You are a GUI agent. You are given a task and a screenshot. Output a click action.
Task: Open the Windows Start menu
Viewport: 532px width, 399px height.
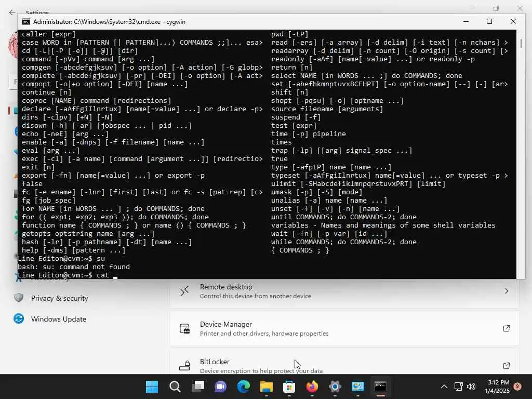(x=152, y=387)
